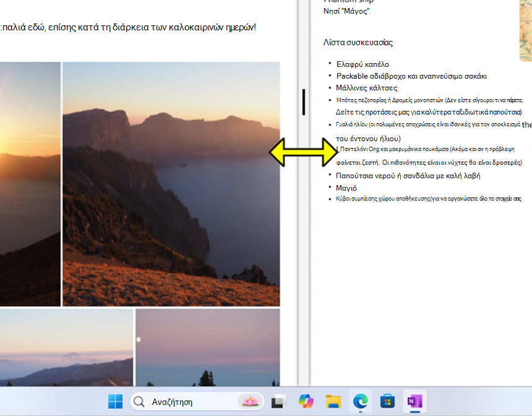This screenshot has height=416, width=532.
Task: Click the sentence about καλοκαιρινών ημερών
Action: [128, 27]
